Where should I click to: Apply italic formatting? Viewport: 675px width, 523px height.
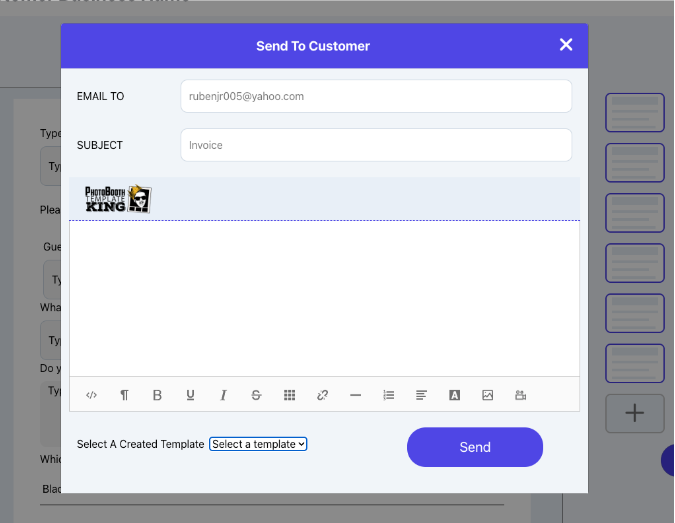(x=223, y=395)
